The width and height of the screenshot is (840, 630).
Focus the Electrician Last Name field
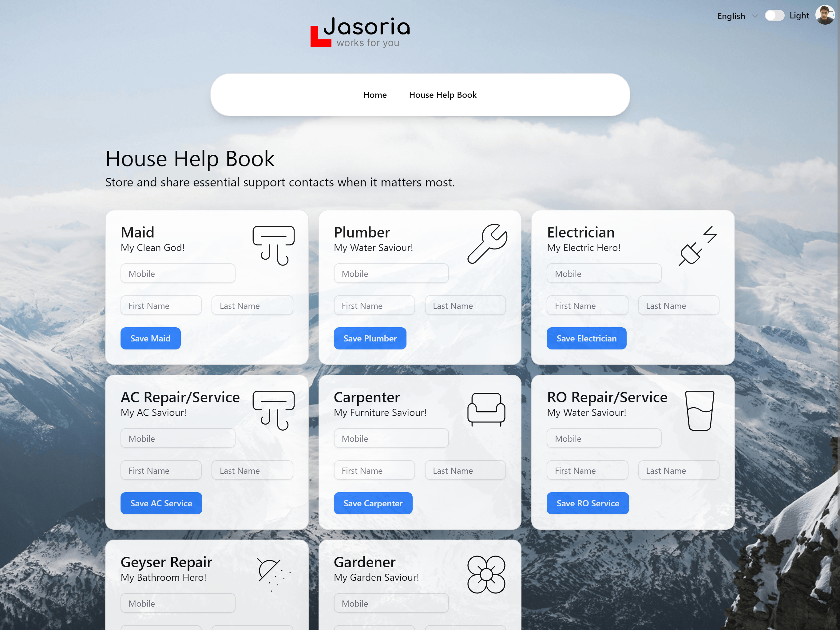tap(679, 305)
